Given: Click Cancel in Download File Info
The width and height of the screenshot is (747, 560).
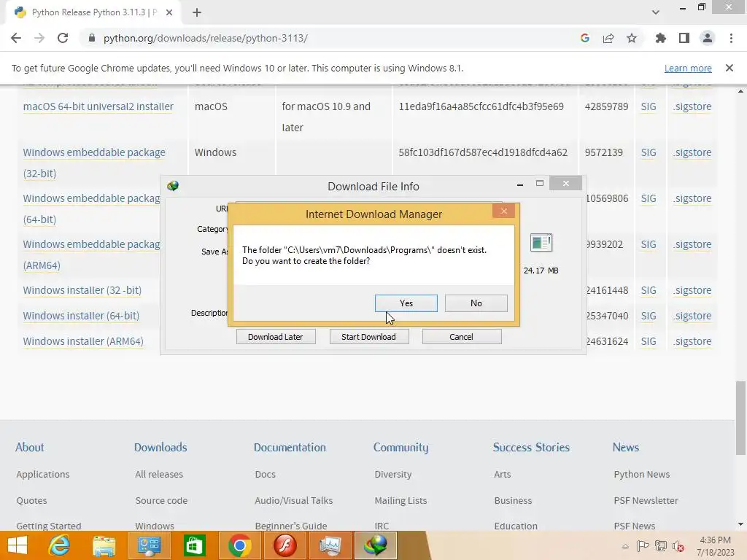Looking at the screenshot, I should click(461, 337).
